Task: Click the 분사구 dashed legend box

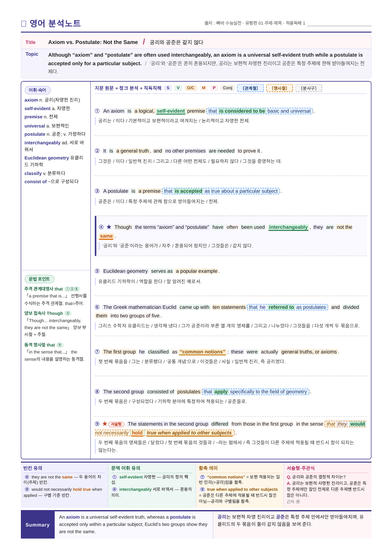Action: 309,88
